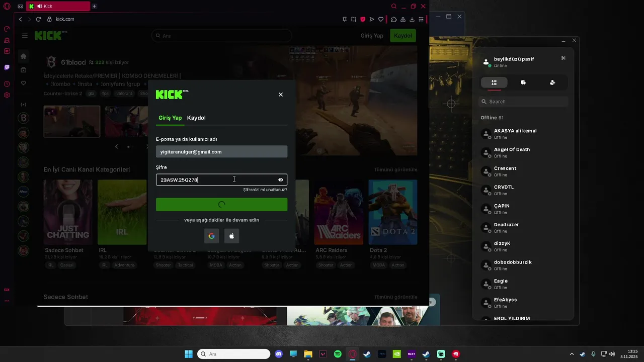The width and height of the screenshot is (644, 362).
Task: Click profile beylikdüzü pasif
Action: point(514,59)
